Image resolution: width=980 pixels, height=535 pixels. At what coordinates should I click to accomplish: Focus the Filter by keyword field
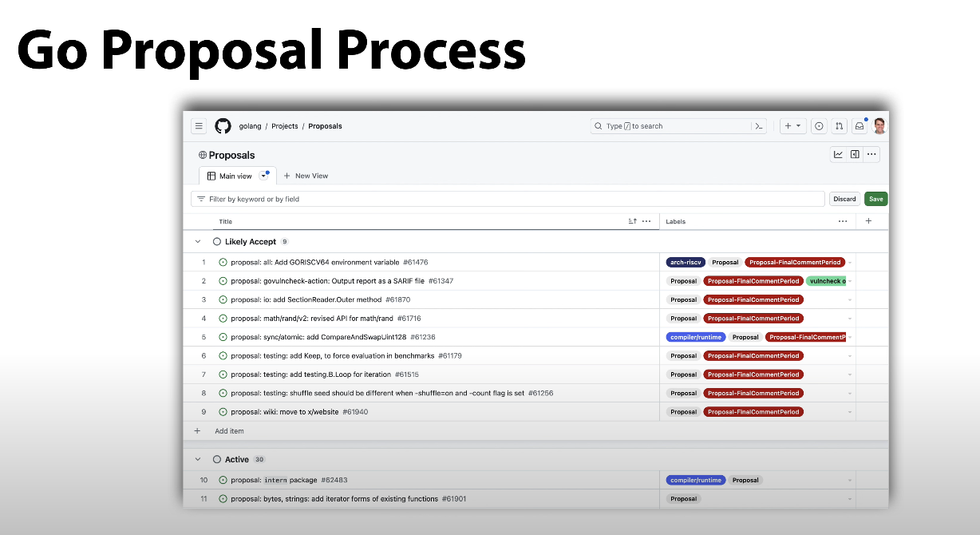[511, 199]
